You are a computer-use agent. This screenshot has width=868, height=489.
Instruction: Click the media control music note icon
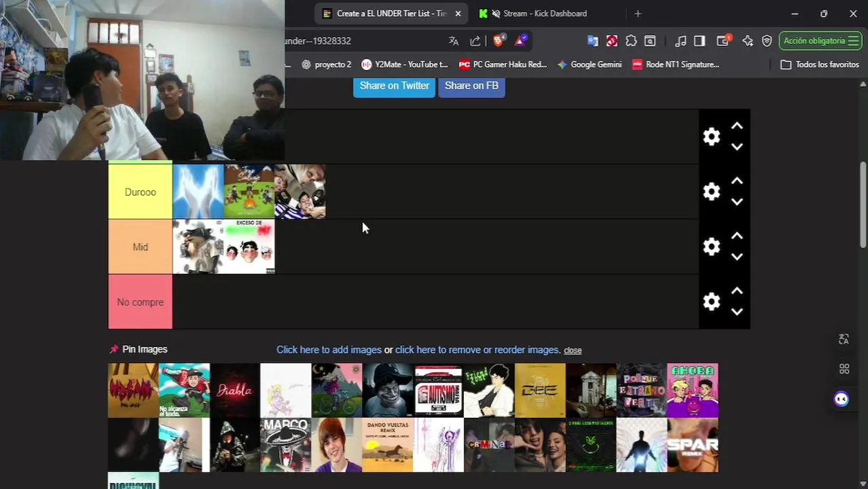(x=681, y=41)
